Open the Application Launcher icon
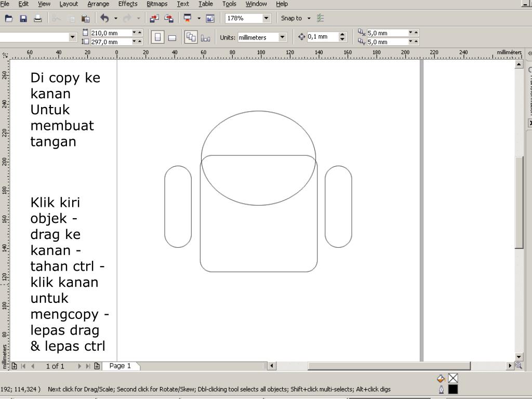 click(187, 18)
